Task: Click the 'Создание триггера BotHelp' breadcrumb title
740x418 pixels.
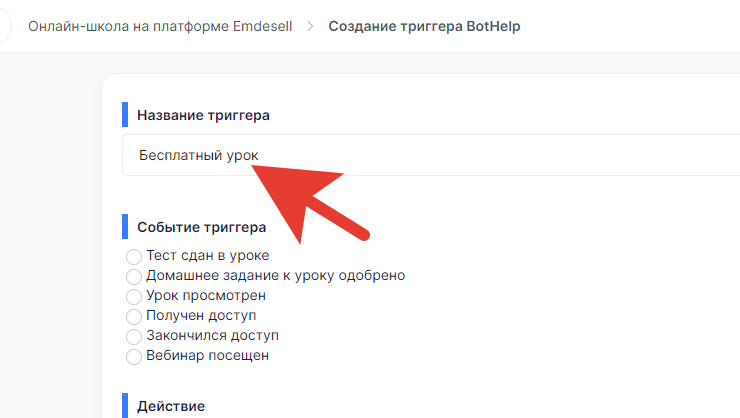Action: [x=424, y=26]
